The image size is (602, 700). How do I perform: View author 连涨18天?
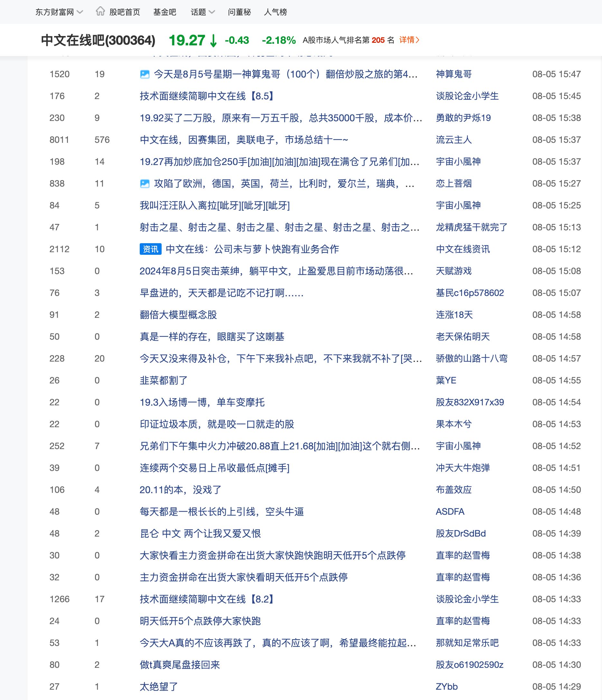(x=454, y=315)
